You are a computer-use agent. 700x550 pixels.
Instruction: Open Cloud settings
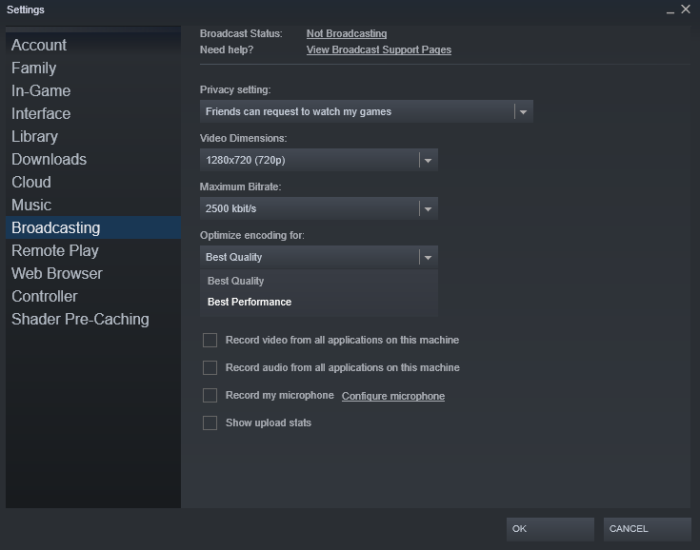[93, 182]
